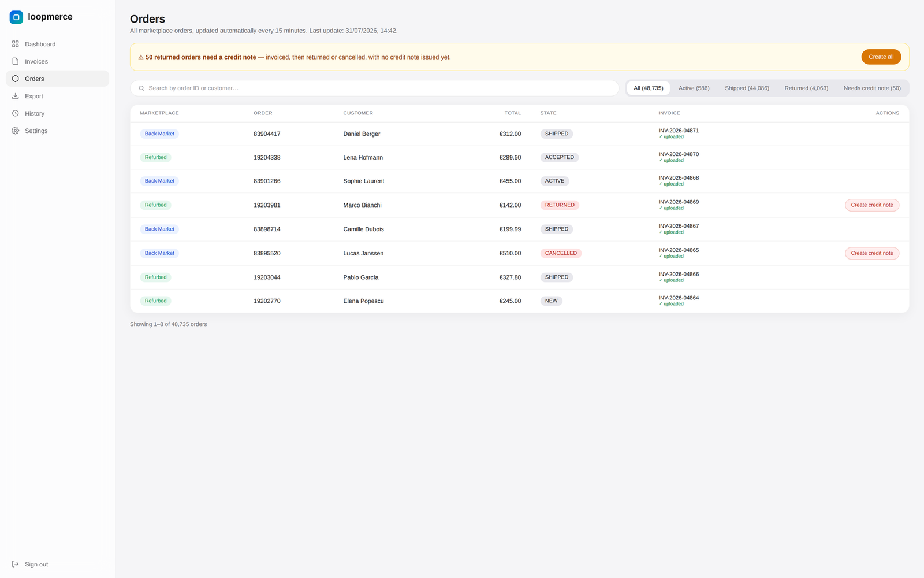Image resolution: width=924 pixels, height=578 pixels.
Task: Open invoice INV-2026-04870
Action: pos(679,154)
